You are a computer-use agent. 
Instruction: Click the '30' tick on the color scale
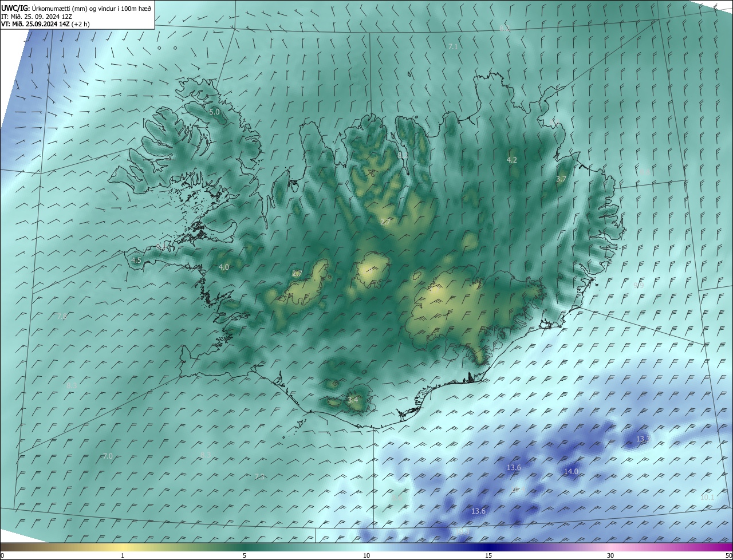(x=610, y=555)
